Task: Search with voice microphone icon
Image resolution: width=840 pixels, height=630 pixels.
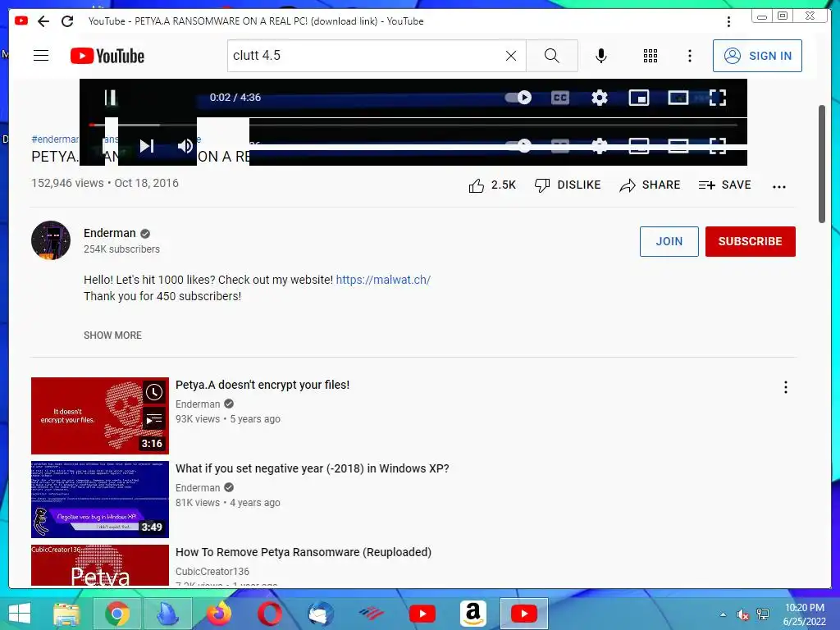Action: [601, 56]
